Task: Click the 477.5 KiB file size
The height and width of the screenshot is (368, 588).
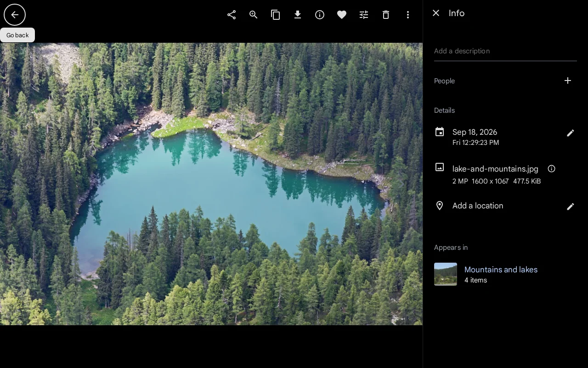Action: (x=527, y=181)
